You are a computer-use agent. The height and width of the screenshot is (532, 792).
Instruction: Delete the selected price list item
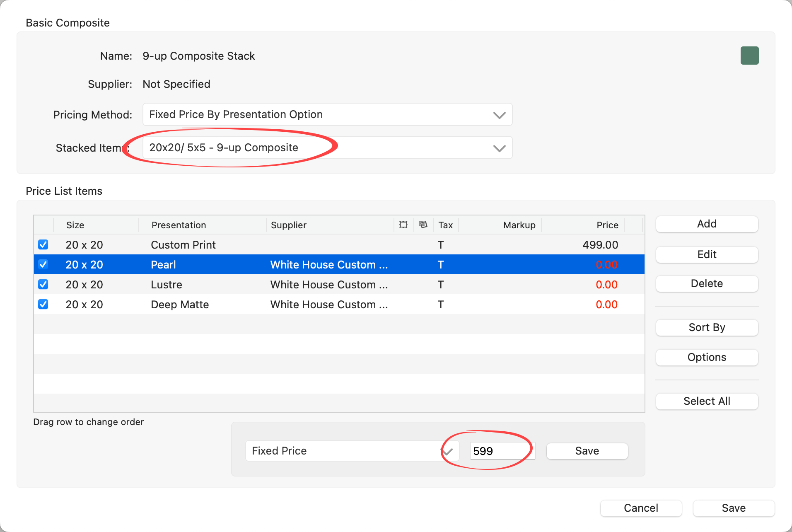[707, 284]
